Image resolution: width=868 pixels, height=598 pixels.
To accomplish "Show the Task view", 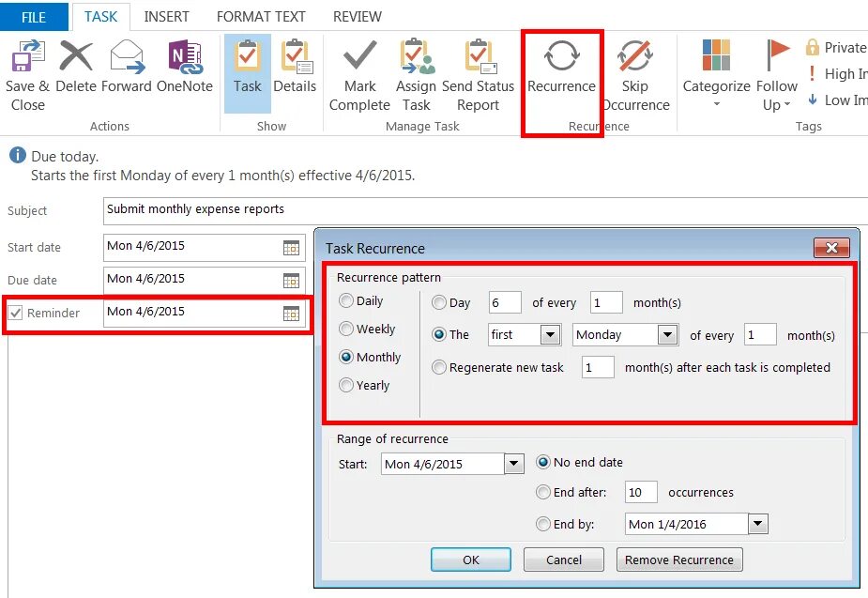I will (248, 73).
